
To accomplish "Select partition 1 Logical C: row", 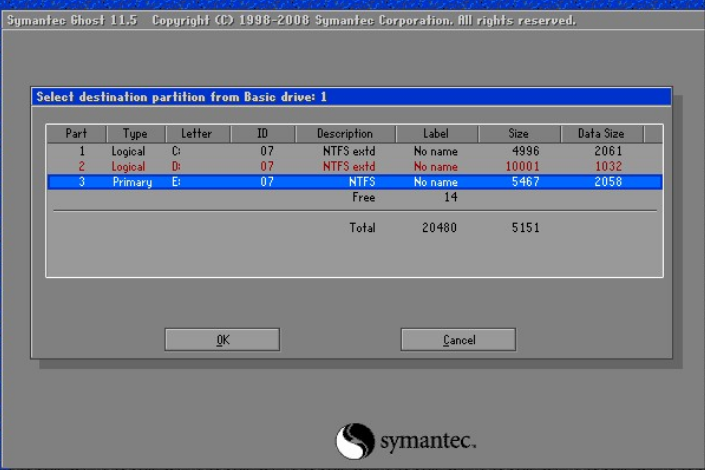I will [x=354, y=151].
